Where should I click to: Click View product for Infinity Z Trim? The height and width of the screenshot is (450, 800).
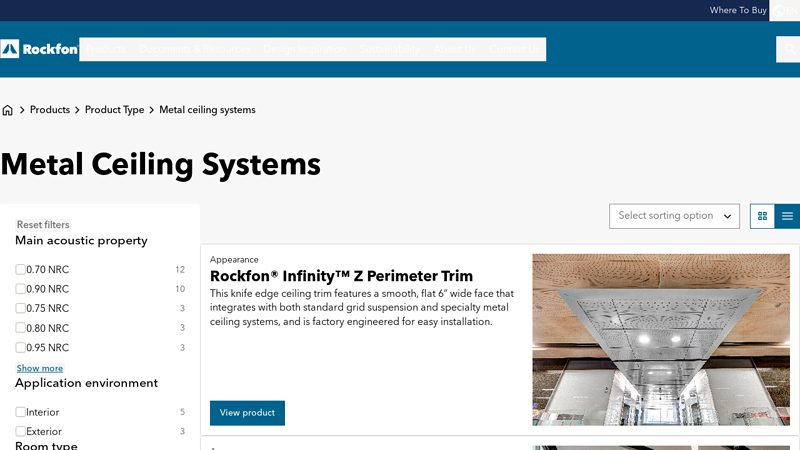(x=247, y=413)
